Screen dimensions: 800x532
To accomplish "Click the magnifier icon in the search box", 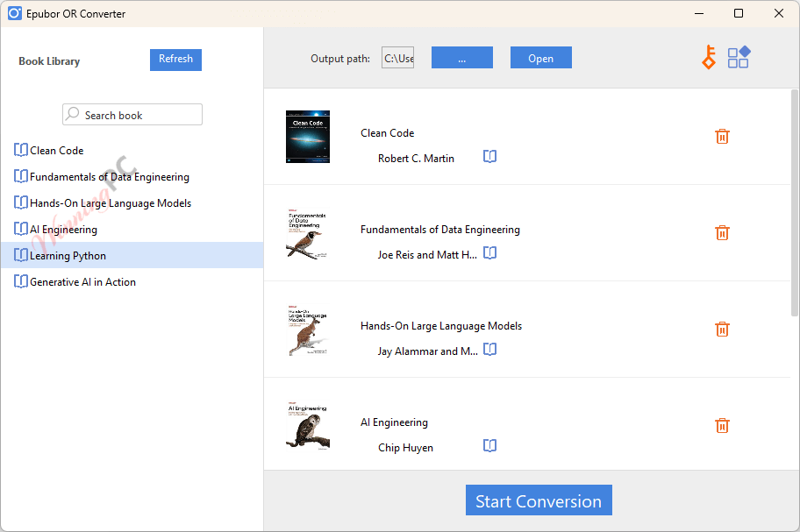I will tap(73, 114).
